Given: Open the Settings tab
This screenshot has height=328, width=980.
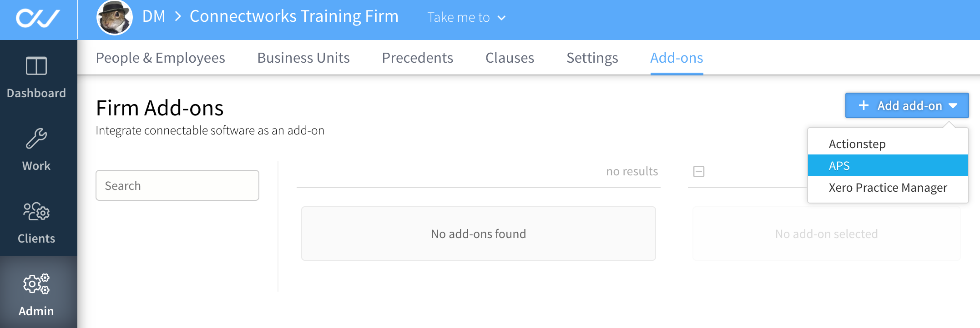Looking at the screenshot, I should pyautogui.click(x=592, y=58).
